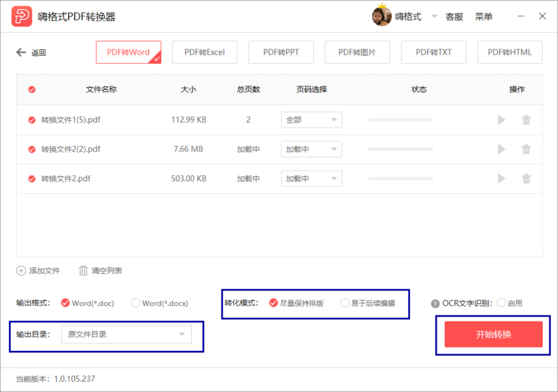Uncheck the file 转换文件1(5).pdf
Screen dimensions: 558x392
click(x=32, y=120)
